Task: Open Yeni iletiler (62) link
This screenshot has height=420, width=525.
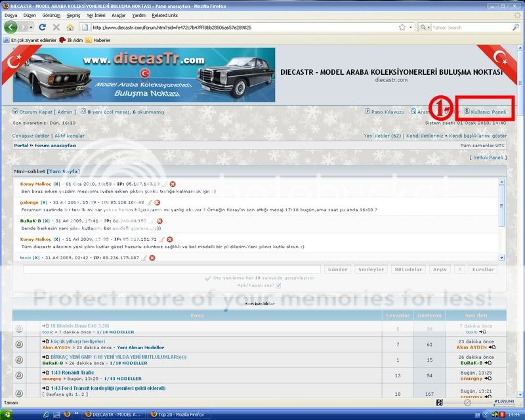Action: (x=382, y=136)
